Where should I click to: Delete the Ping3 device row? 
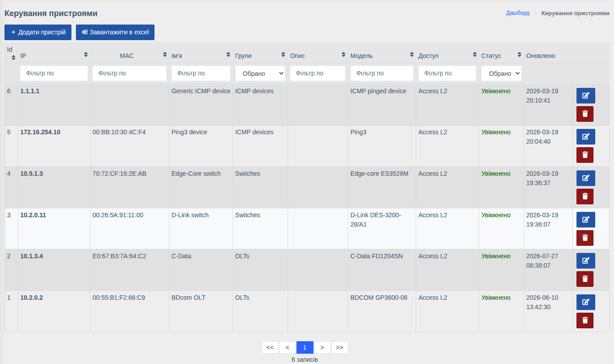pyautogui.click(x=585, y=155)
